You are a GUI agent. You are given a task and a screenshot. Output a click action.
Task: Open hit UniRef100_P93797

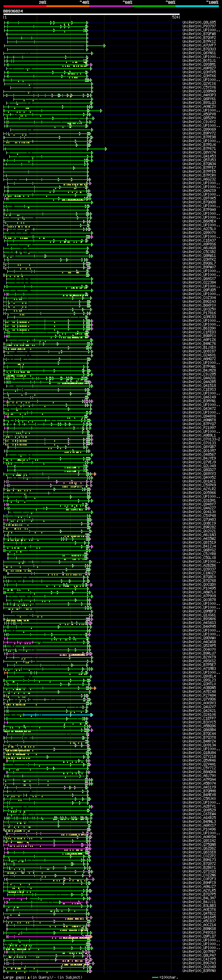(199, 26)
